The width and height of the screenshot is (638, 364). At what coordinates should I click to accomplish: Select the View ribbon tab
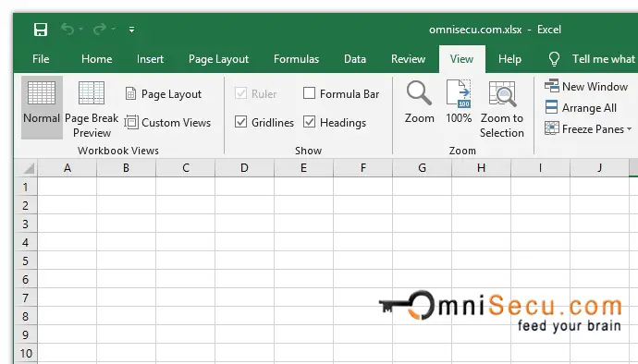pos(461,59)
